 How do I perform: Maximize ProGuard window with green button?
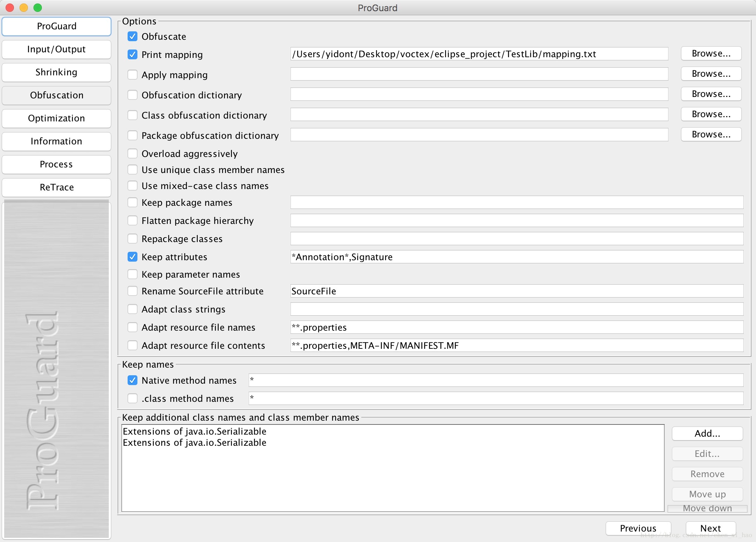pos(38,8)
